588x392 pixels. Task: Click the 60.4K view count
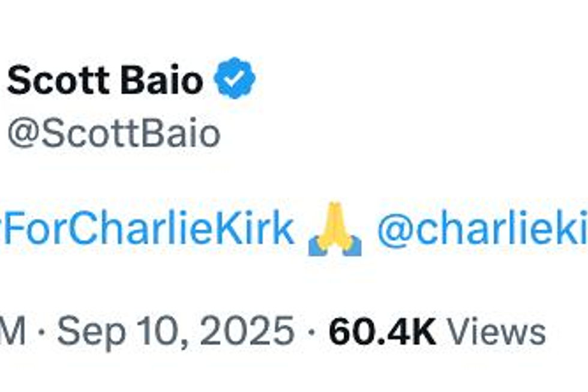coord(382,332)
